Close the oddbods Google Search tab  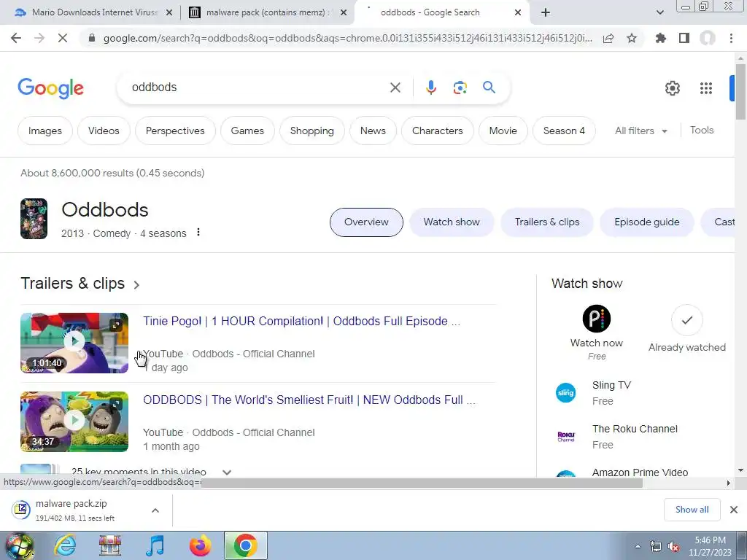(x=518, y=12)
